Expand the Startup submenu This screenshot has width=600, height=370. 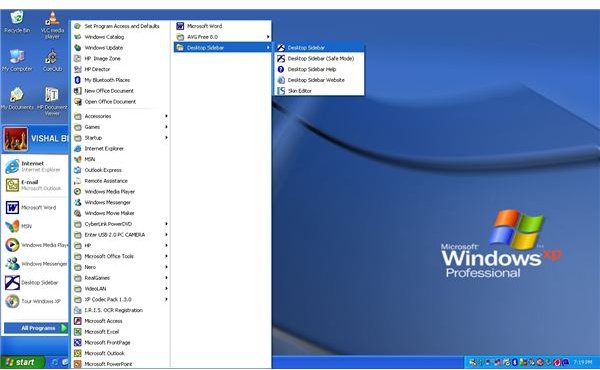121,137
